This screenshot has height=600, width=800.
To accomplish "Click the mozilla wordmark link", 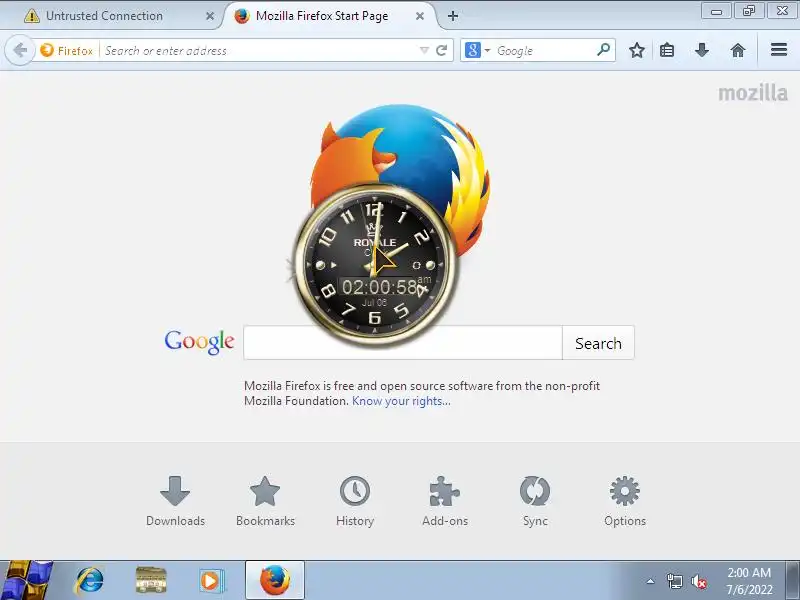I will click(x=753, y=93).
